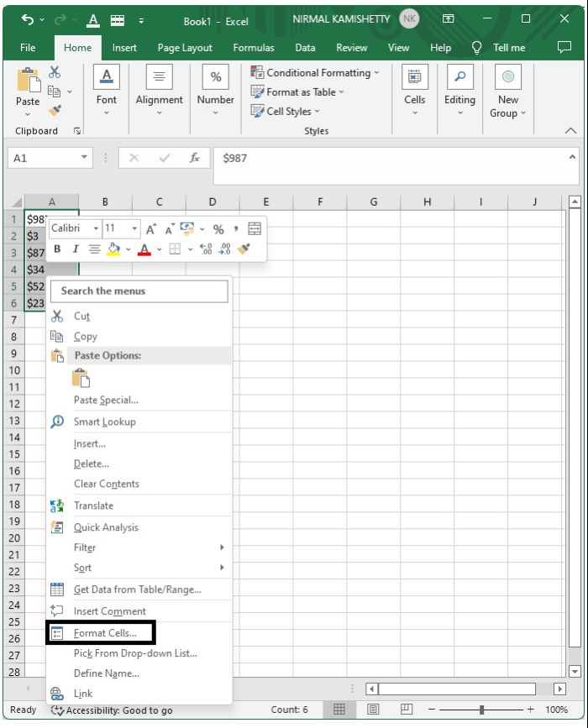The width and height of the screenshot is (588, 728).
Task: Click Ribbon Display Options icon
Action: coord(448,18)
